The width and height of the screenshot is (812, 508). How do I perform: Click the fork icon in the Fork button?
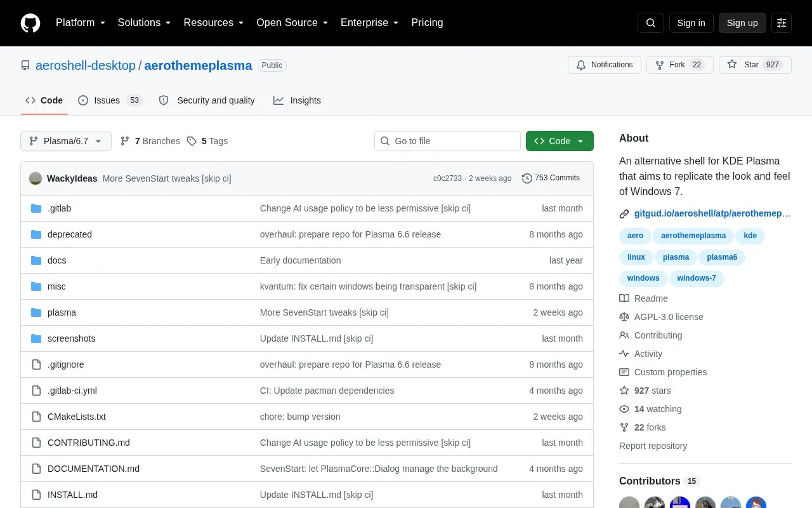(x=660, y=65)
